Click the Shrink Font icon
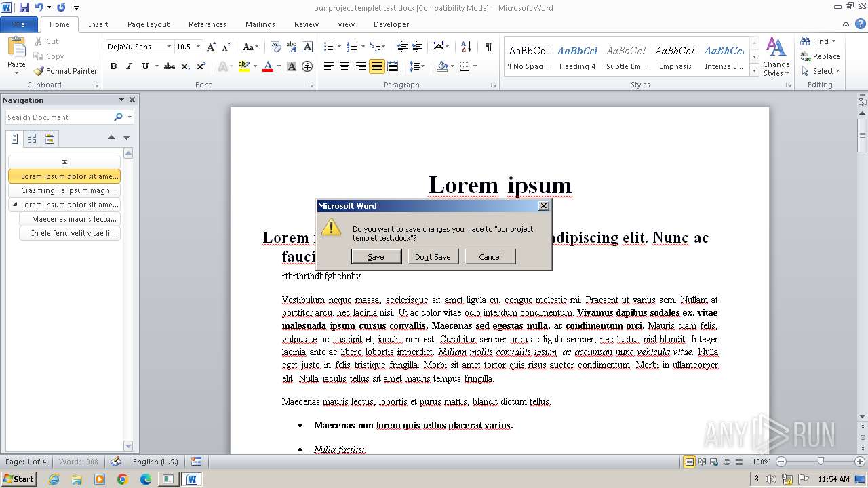This screenshot has height=488, width=868. pyautogui.click(x=226, y=47)
